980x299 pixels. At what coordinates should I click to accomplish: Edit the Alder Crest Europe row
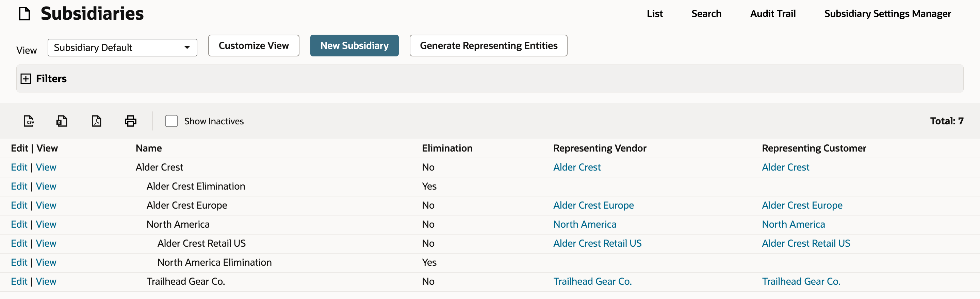(x=19, y=205)
